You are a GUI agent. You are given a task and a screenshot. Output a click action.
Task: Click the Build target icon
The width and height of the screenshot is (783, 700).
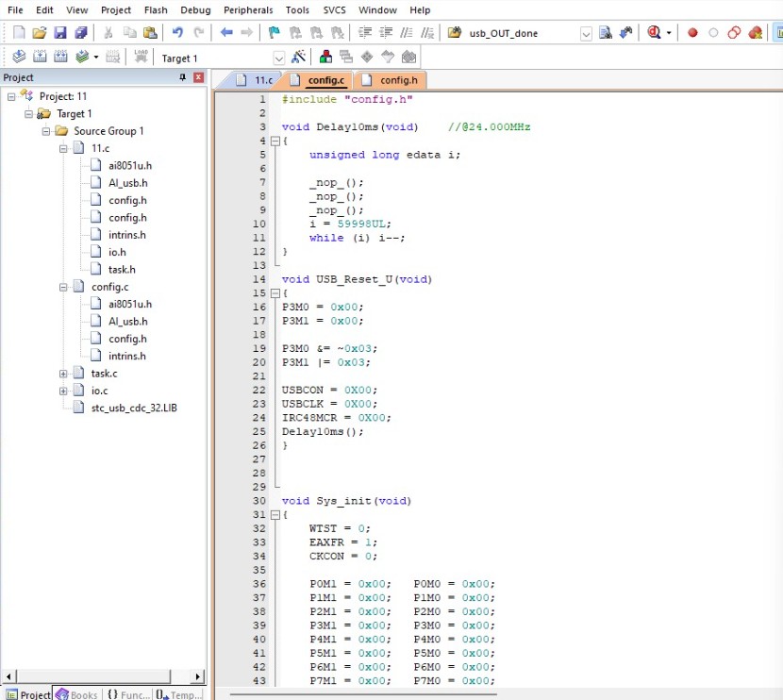click(x=40, y=57)
